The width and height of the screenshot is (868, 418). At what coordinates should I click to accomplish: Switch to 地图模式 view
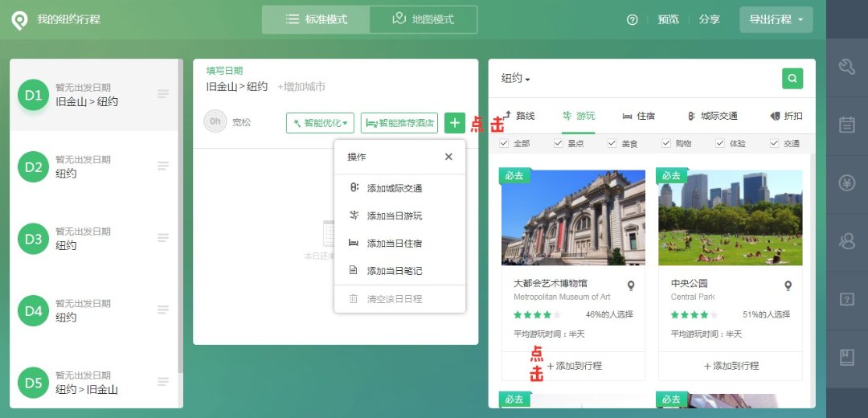(x=423, y=19)
